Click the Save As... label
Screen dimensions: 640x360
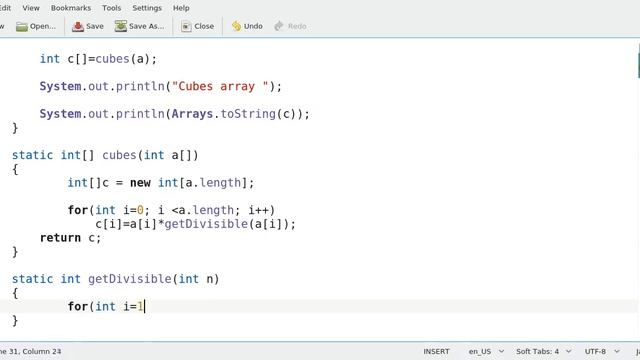click(146, 26)
